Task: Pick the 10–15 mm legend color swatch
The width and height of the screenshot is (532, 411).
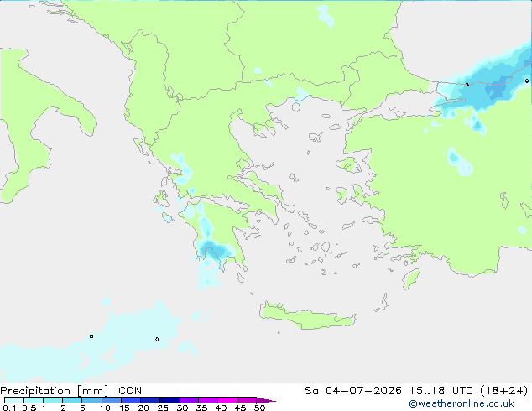Action: [x=111, y=400]
